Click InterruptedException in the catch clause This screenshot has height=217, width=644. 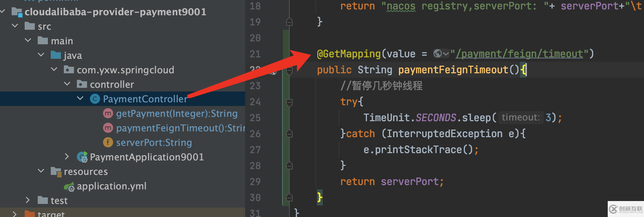(445, 134)
